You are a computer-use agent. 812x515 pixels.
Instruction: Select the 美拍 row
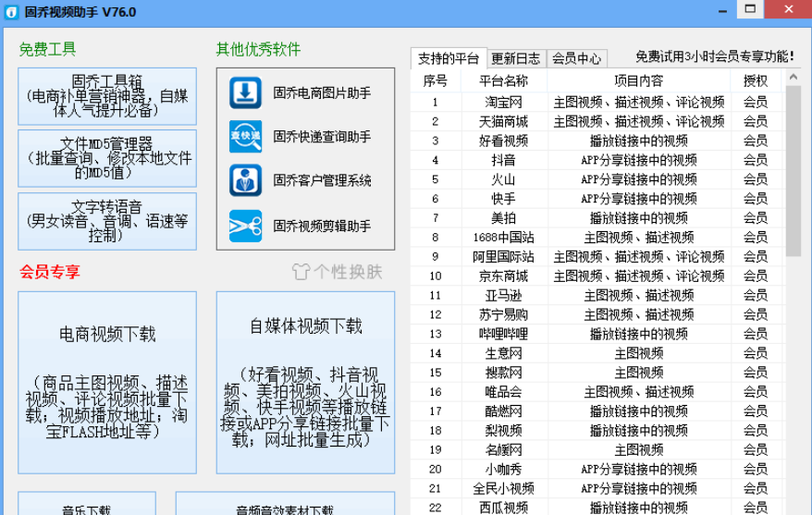click(598, 218)
